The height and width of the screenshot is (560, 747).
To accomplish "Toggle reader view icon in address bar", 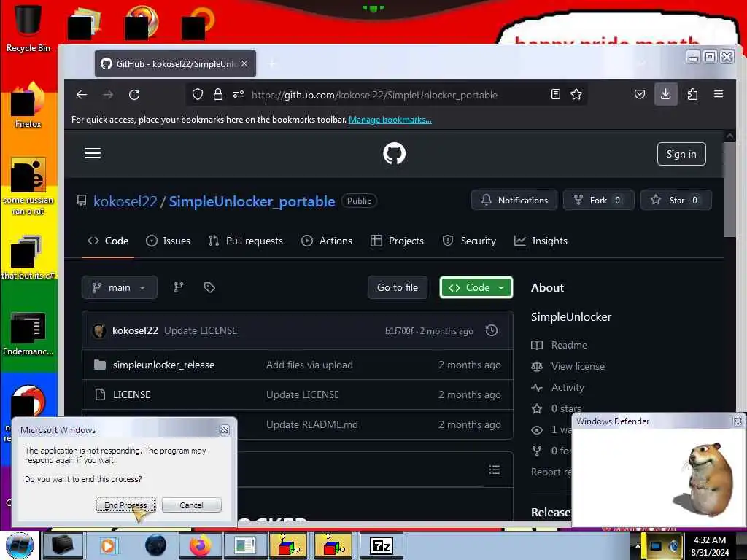I will (555, 94).
